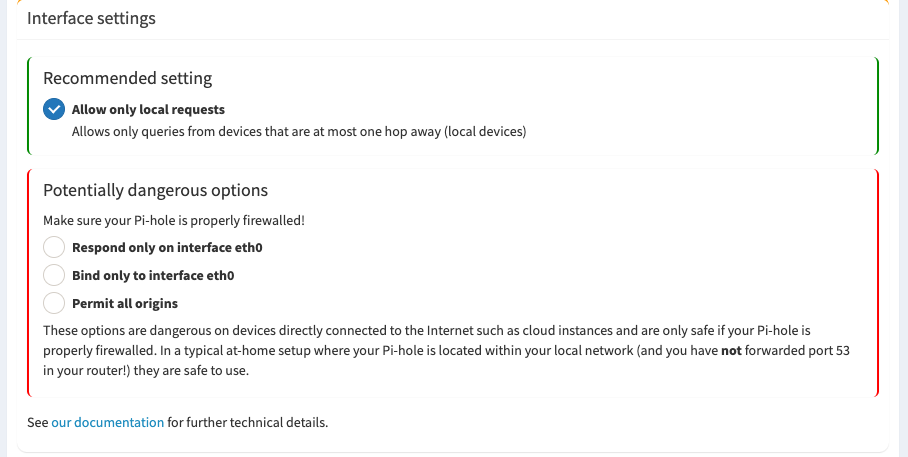
Task: Click the 'Recommended setting' heading
Action: tap(127, 78)
